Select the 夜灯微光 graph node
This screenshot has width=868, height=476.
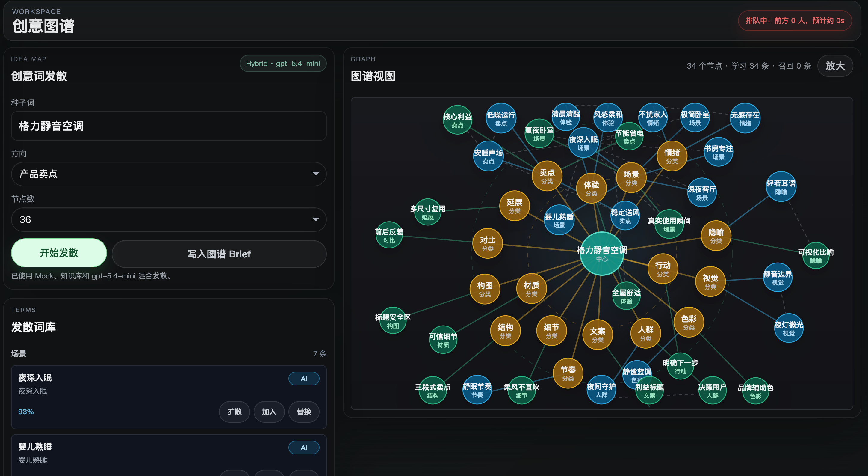789,328
